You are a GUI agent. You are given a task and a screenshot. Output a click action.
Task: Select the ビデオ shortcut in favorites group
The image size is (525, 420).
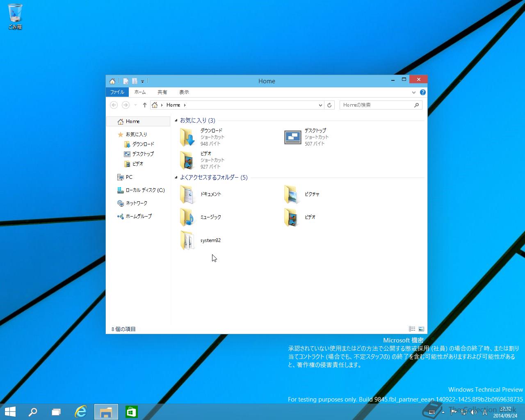pyautogui.click(x=187, y=160)
